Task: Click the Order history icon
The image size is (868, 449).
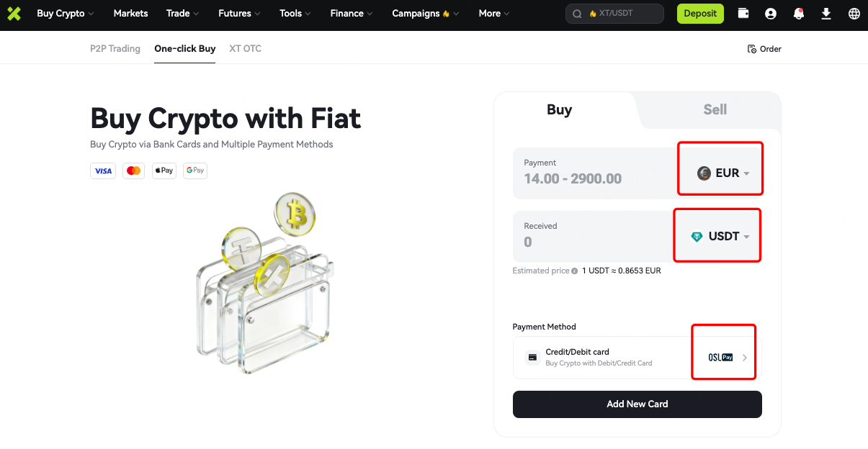Action: 753,49
